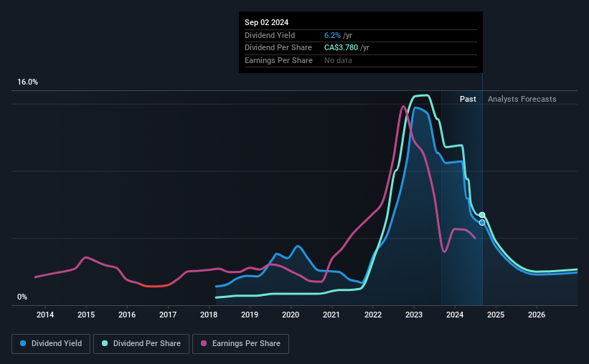
Task: Click the blue Dividend Yield legend dot
Action: pyautogui.click(x=23, y=343)
